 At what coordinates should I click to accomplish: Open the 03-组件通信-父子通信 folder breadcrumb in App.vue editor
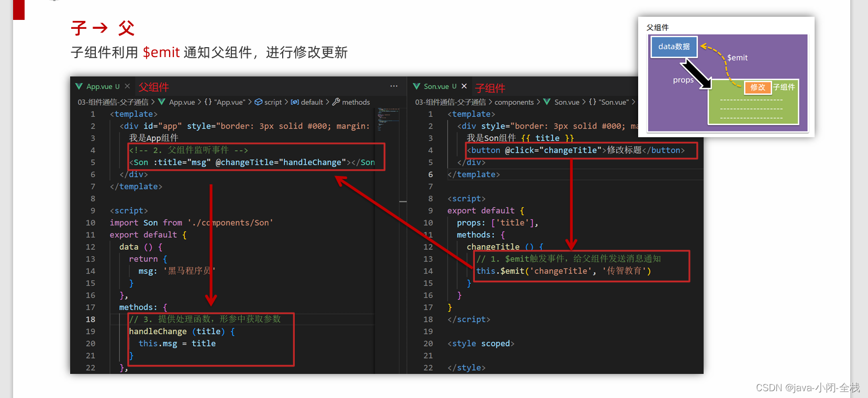(113, 102)
